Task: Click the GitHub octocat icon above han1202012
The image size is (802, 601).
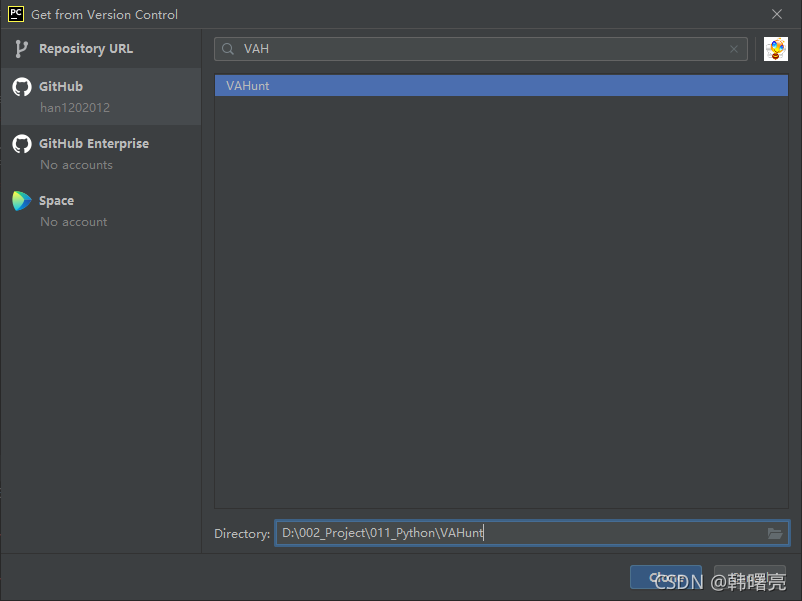Action: point(22,87)
